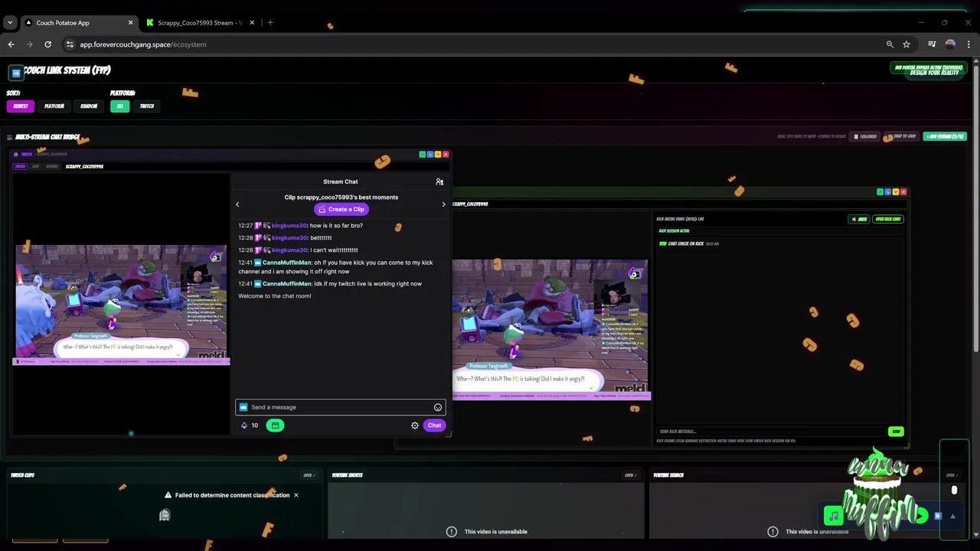The height and width of the screenshot is (551, 980).
Task: Open the chat community users icon
Action: point(439,182)
